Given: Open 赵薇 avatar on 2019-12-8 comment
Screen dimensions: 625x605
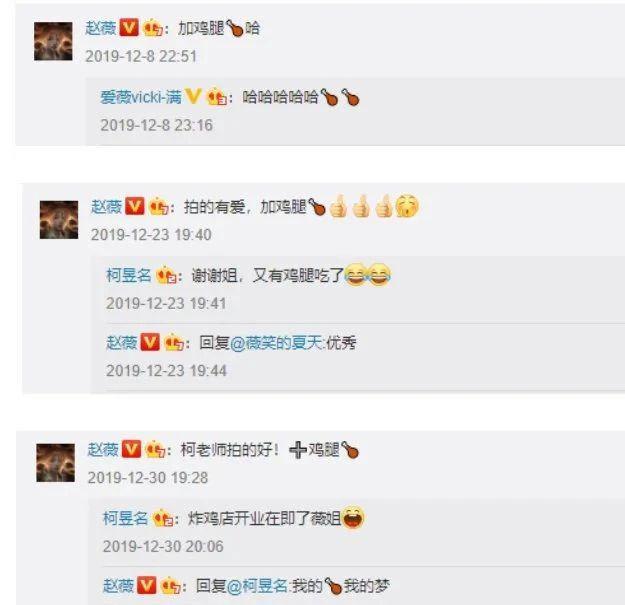Looking at the screenshot, I should (53, 41).
